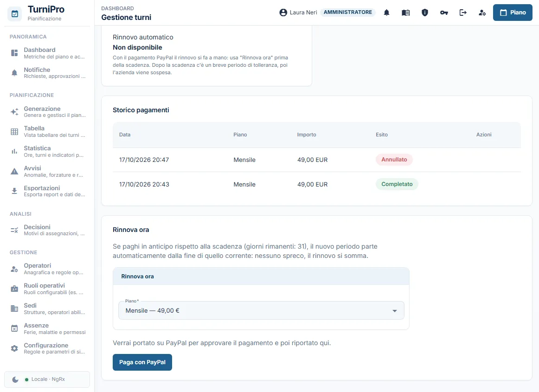The image size is (539, 392).
Task: Click the Mensile cell in the Completato row
Action: click(244, 185)
